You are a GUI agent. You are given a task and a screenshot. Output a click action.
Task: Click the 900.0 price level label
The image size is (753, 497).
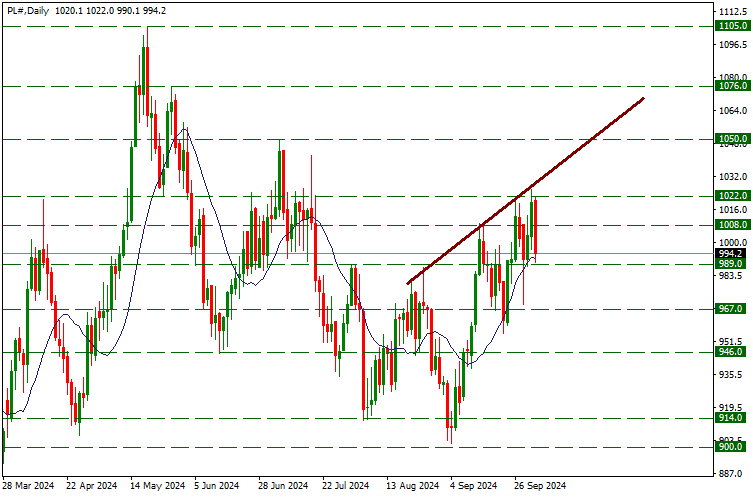click(x=732, y=447)
